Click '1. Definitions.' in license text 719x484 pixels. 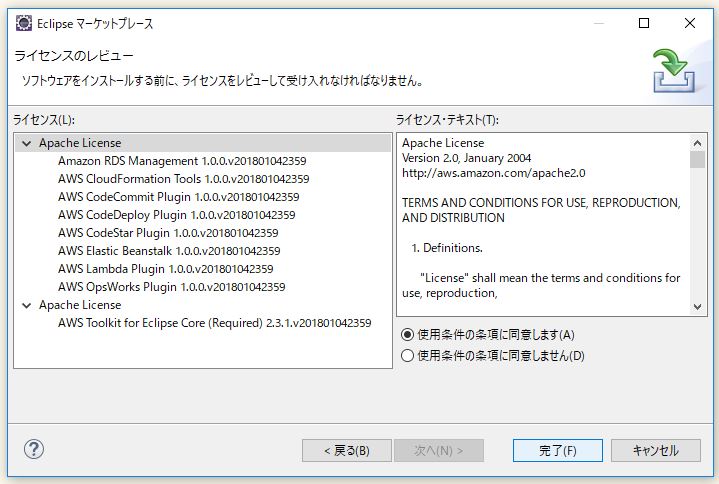(x=447, y=248)
